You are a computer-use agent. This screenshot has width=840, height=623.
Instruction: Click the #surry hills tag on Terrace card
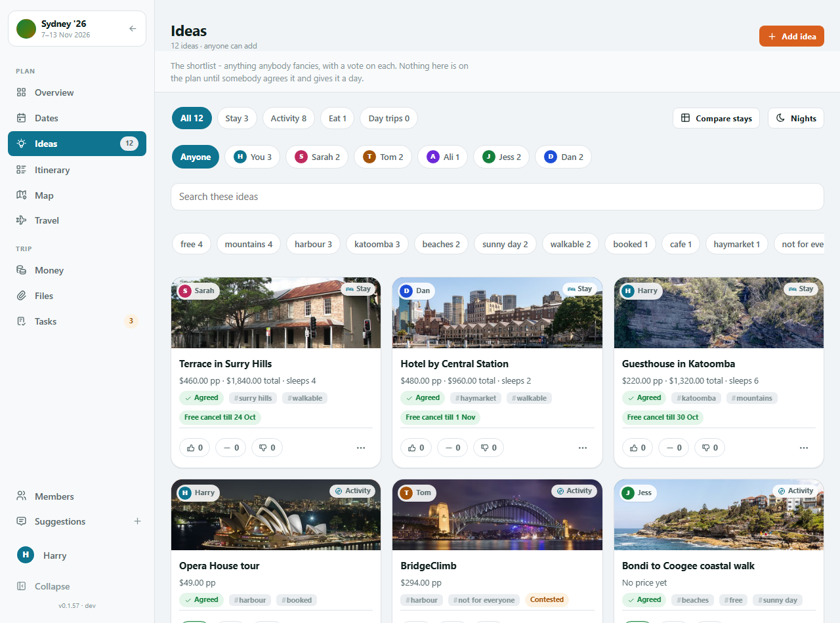pos(253,398)
